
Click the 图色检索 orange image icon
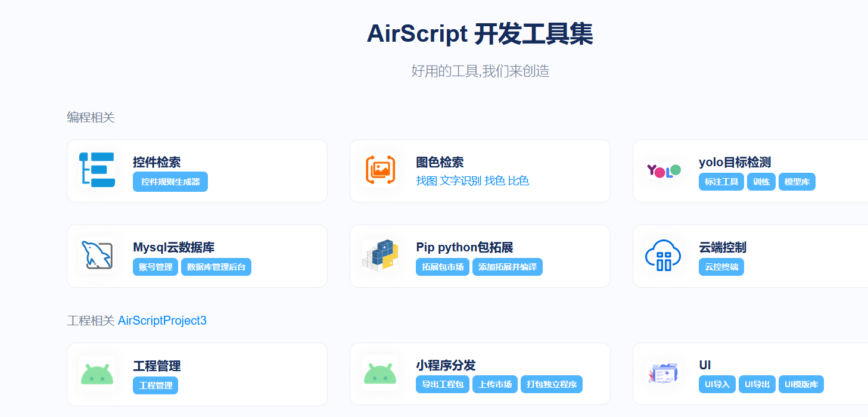pyautogui.click(x=380, y=170)
